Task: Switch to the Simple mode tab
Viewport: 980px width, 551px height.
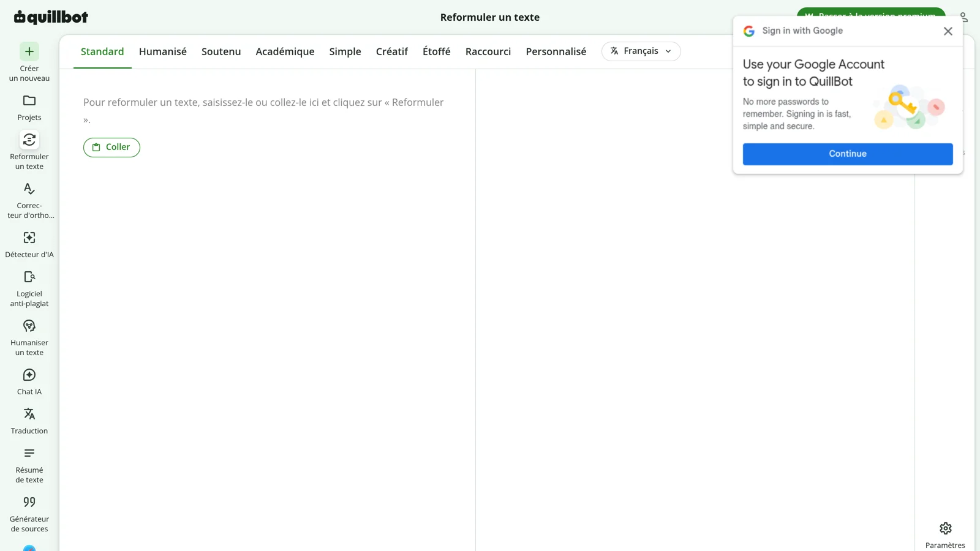Action: pyautogui.click(x=345, y=51)
